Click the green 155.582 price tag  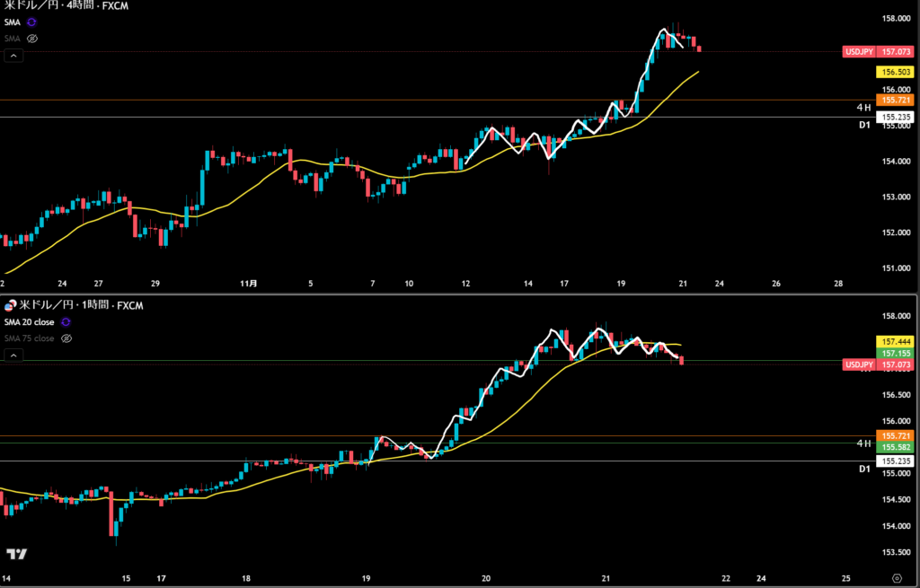[x=894, y=447]
